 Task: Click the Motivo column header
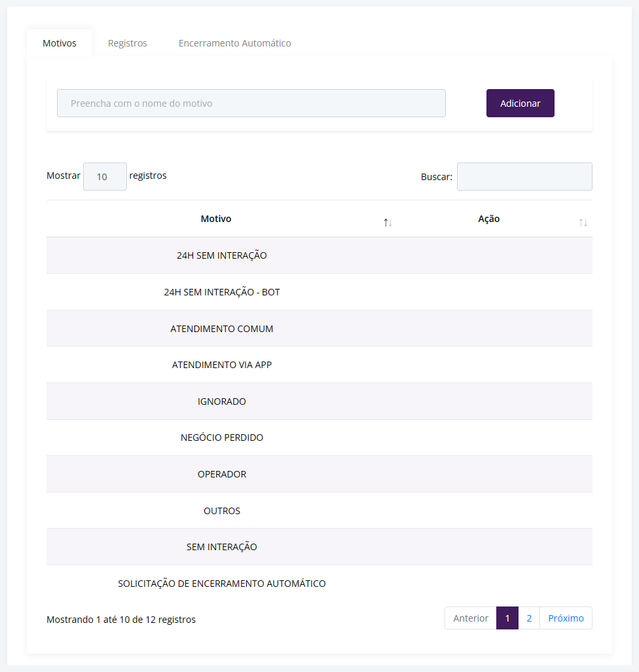[216, 219]
